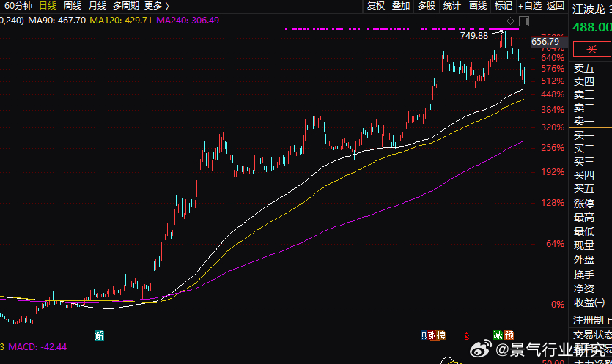Viewport: 612px width, 364px height.
Task: Switch chart to 60分钟 period
Action: (x=18, y=6)
